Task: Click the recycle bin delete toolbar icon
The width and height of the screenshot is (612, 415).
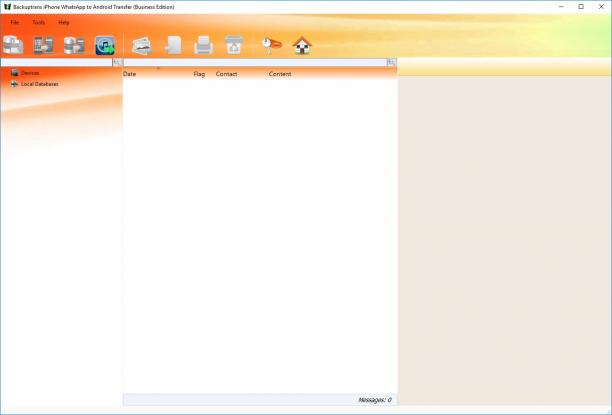Action: (234, 45)
